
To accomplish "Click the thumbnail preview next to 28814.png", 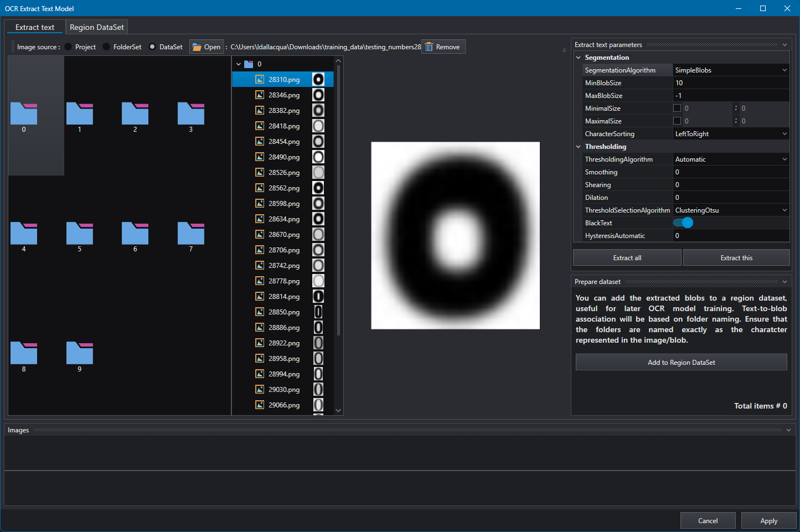I will coord(318,296).
